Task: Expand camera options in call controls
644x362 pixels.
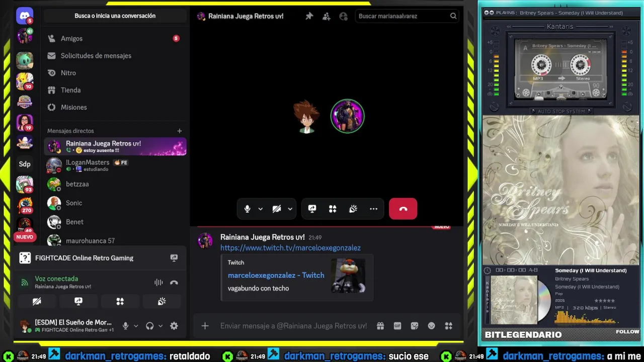Action: pos(290,209)
